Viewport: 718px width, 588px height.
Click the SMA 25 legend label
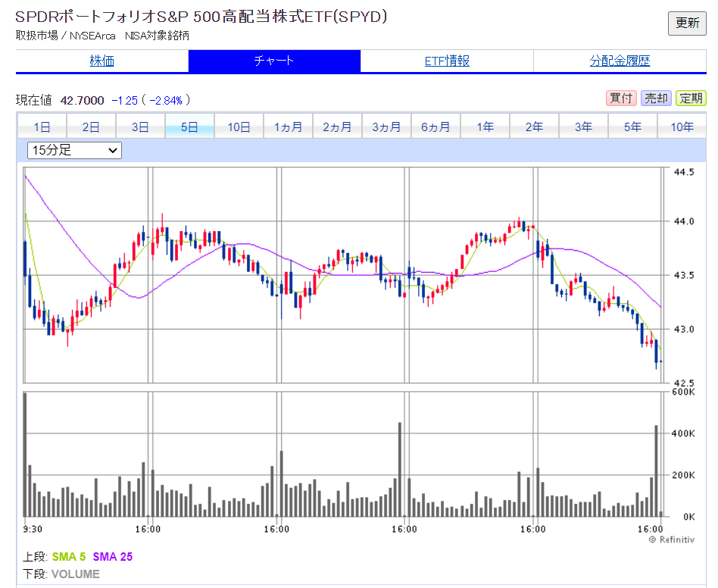click(x=113, y=557)
